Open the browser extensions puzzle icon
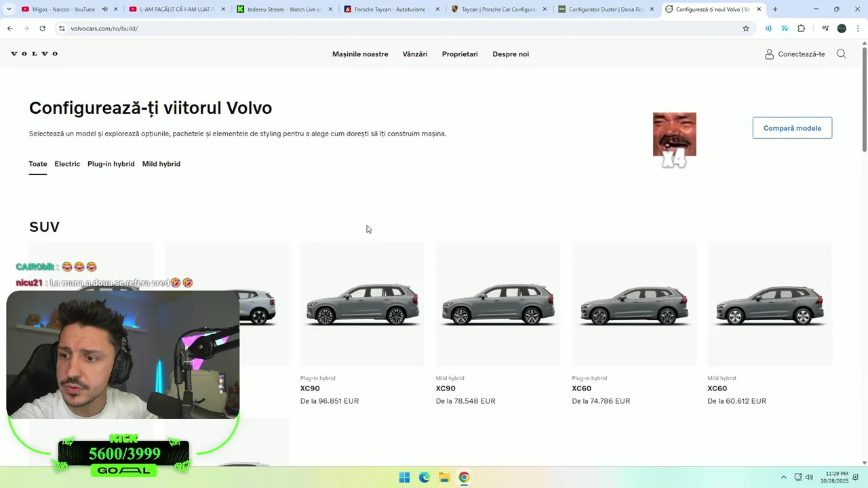 tap(802, 28)
